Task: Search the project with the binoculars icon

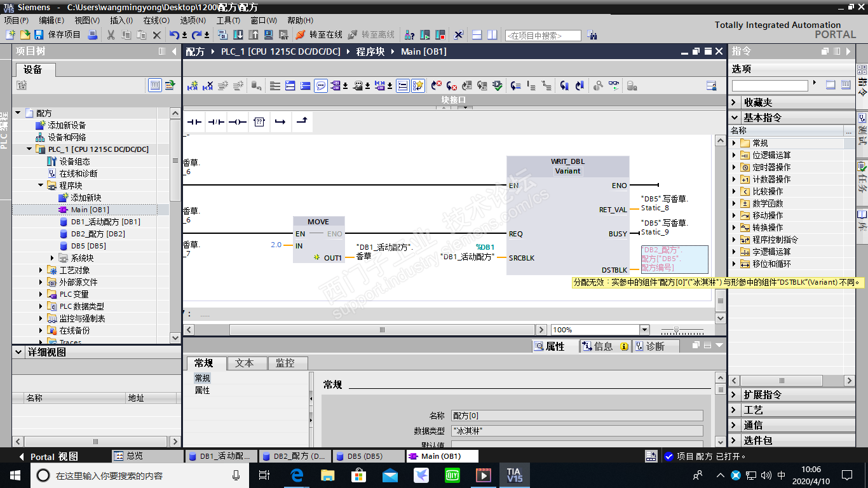Action: pyautogui.click(x=592, y=35)
